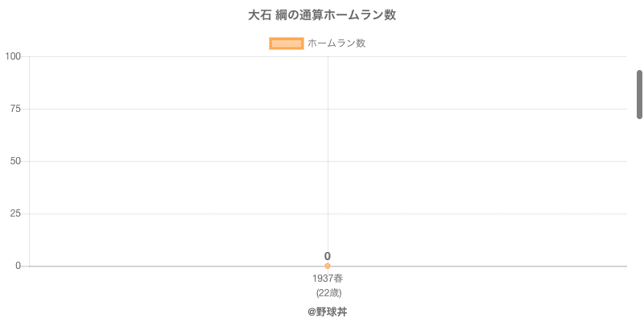Click the 1937春 x-axis label

(328, 279)
